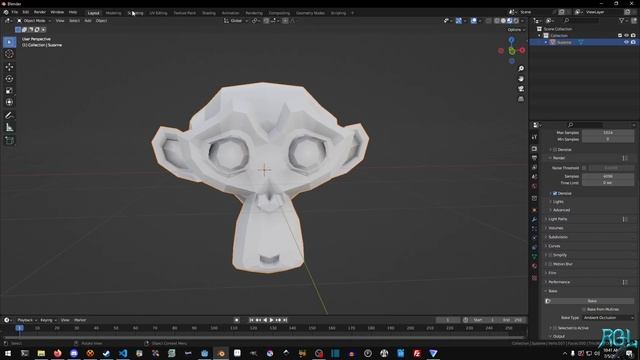Click the viewport zoom magnifier icon
Viewport: 640px width, 360px height.
[521, 69]
